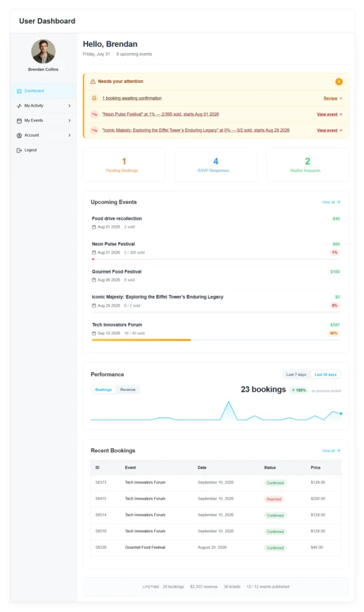Click the 40% badge for Tech Innovators Forum
The height and width of the screenshot is (612, 364).
(x=333, y=333)
